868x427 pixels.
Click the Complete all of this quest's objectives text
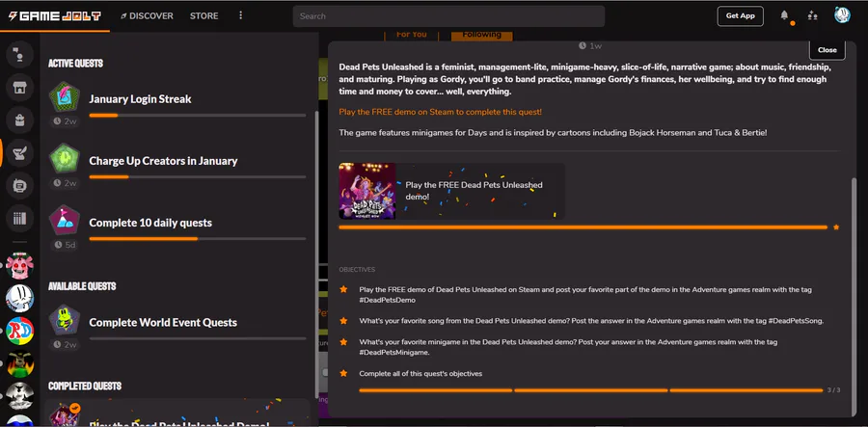tap(420, 373)
